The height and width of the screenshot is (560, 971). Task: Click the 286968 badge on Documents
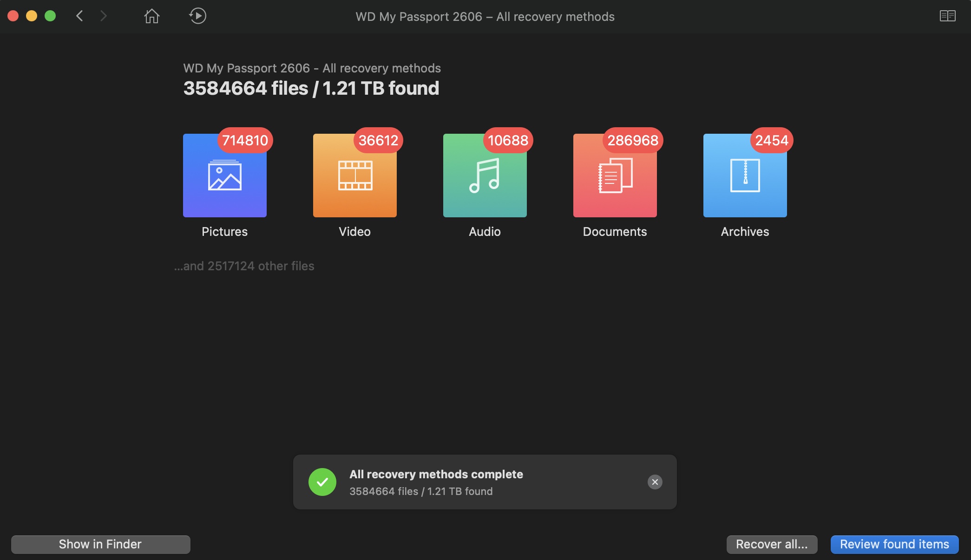(x=633, y=140)
